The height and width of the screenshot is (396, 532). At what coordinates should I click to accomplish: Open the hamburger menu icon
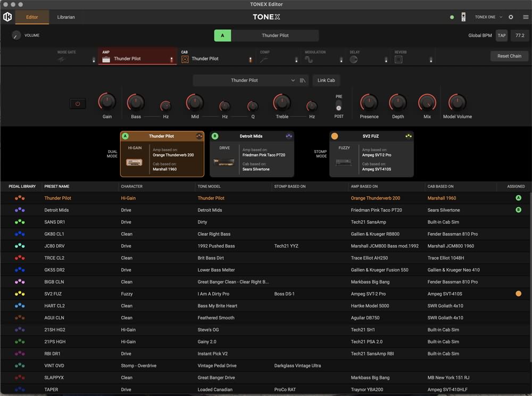[x=526, y=17]
